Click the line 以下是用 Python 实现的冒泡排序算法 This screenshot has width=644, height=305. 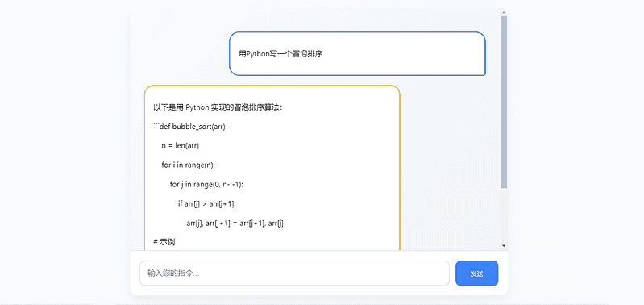click(218, 107)
